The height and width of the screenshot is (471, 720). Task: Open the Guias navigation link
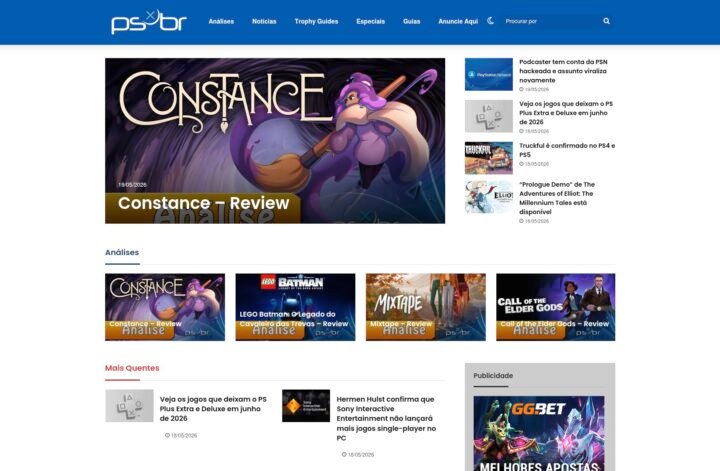411,22
